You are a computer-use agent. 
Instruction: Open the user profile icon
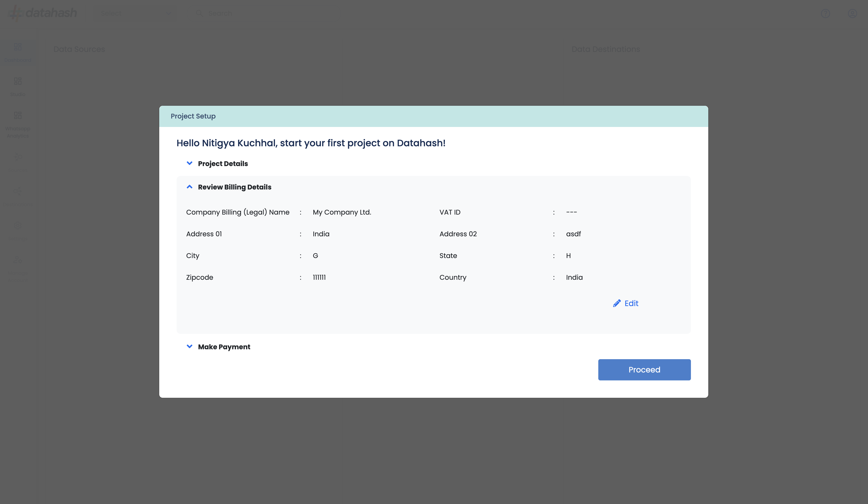[852, 14]
